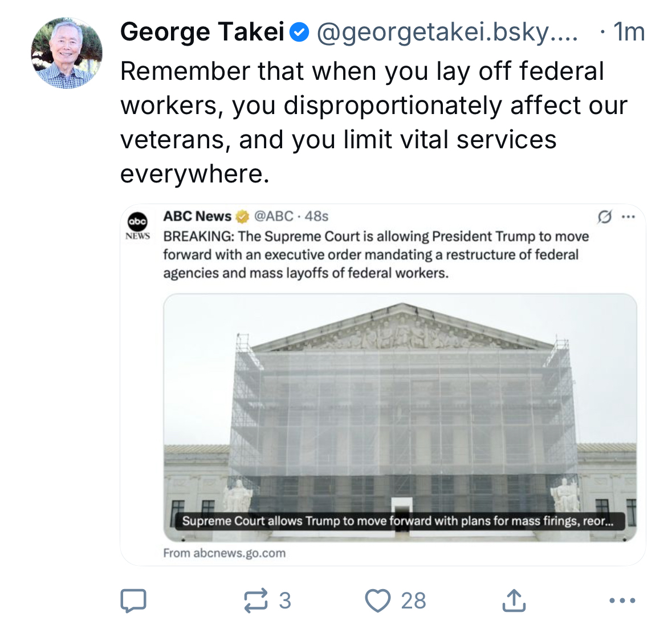This screenshot has width=672, height=629.
Task: Click the George Takei display name
Action: coord(202,32)
